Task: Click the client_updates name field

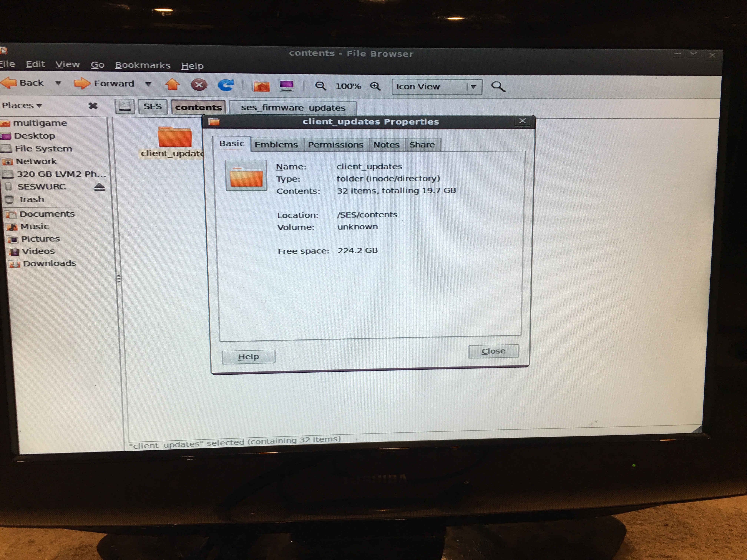Action: (x=369, y=166)
